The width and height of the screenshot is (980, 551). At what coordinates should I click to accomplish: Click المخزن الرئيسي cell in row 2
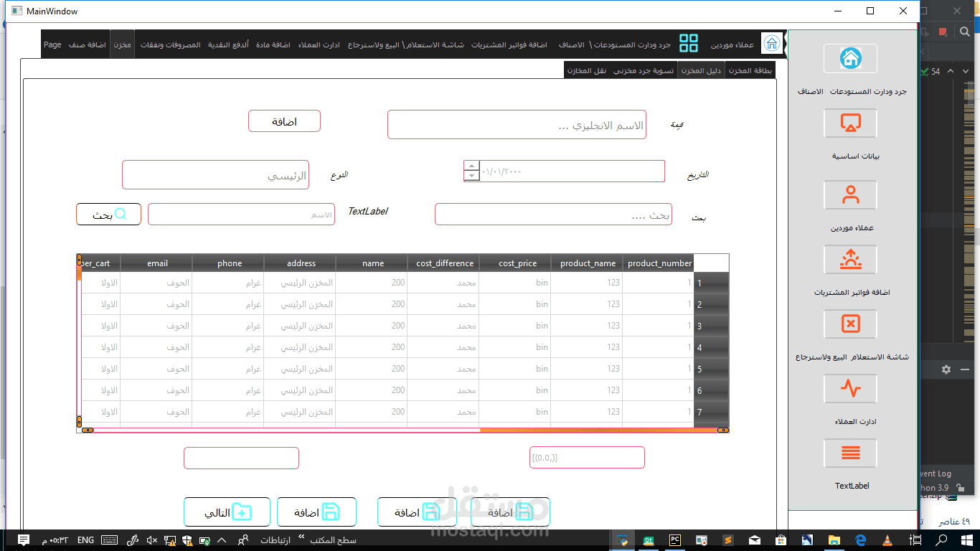click(x=300, y=304)
